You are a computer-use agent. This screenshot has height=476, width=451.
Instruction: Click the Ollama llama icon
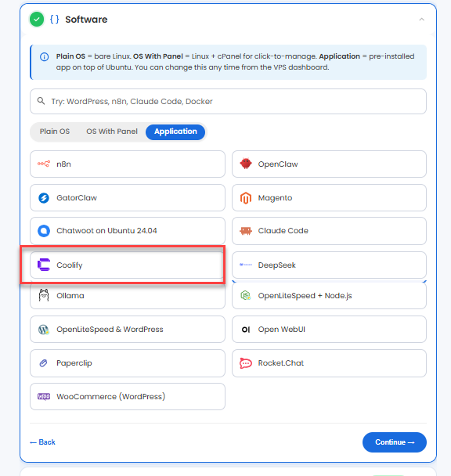pos(44,295)
